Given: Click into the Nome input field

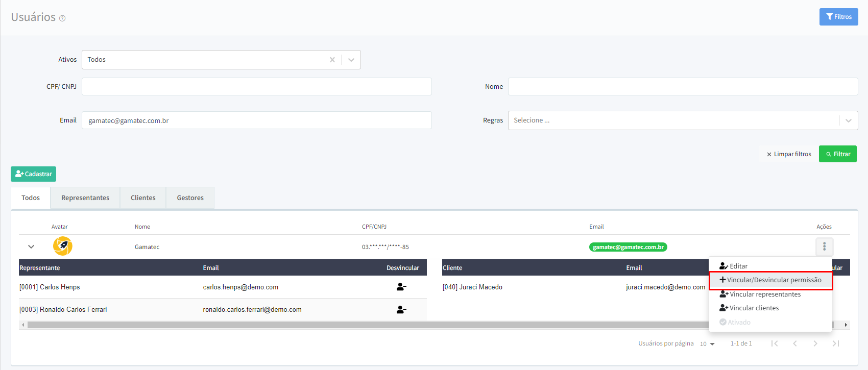Looking at the screenshot, I should [x=683, y=86].
